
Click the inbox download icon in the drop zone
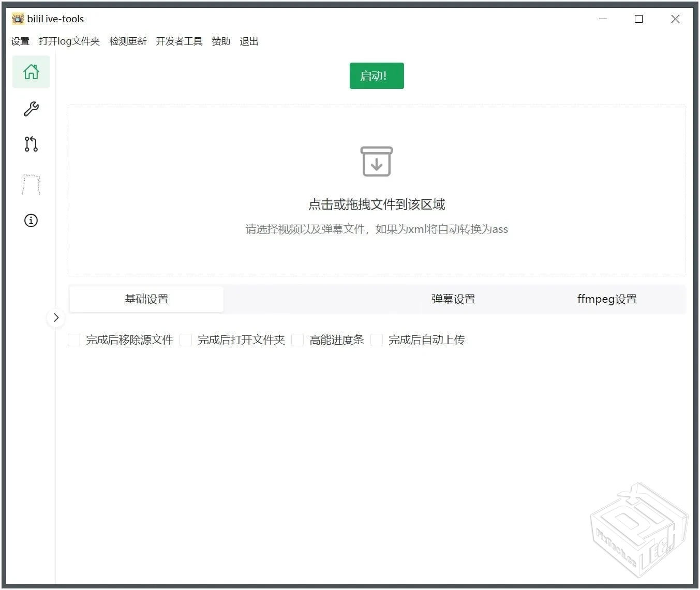pos(376,161)
